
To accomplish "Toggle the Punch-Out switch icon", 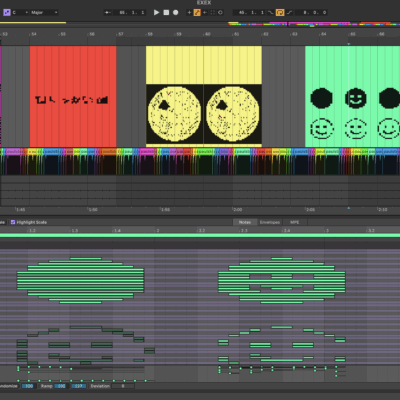I will tap(289, 12).
